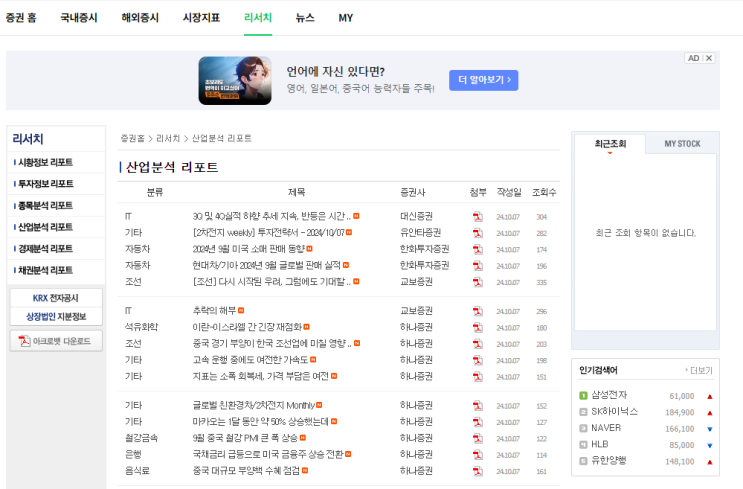Image resolution: width=743 pixels, height=489 pixels.
Task: Click the KRX 전자공시 button
Action: click(56, 298)
